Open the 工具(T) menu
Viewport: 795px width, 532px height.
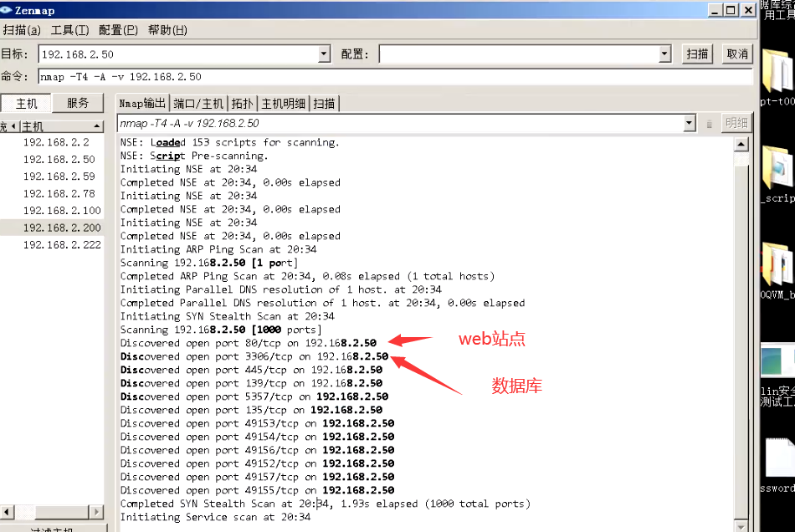70,30
